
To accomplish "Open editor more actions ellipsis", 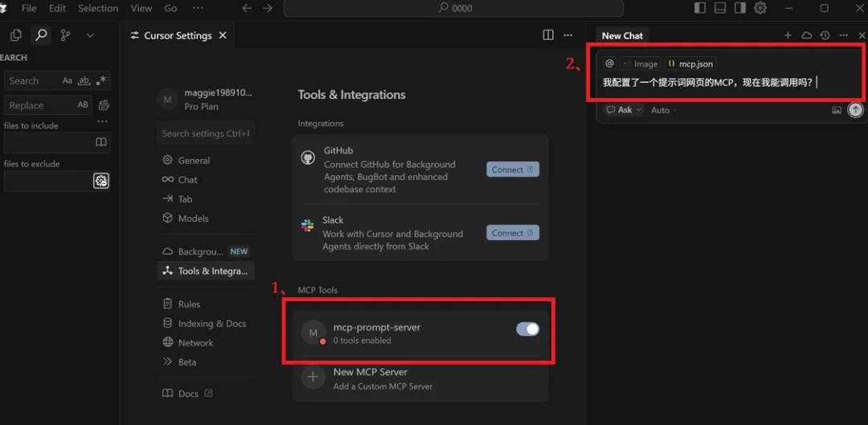I will click(x=568, y=35).
